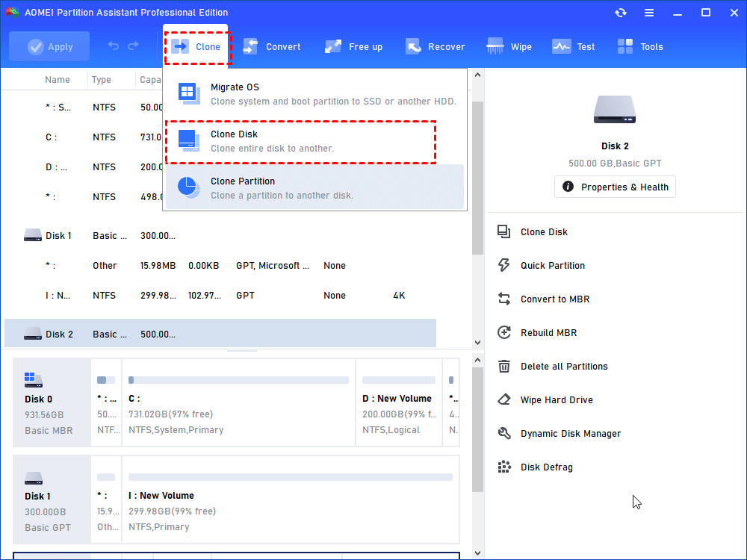Image resolution: width=747 pixels, height=560 pixels.
Task: Click disk map scrollbar down arrow
Action: 478,553
